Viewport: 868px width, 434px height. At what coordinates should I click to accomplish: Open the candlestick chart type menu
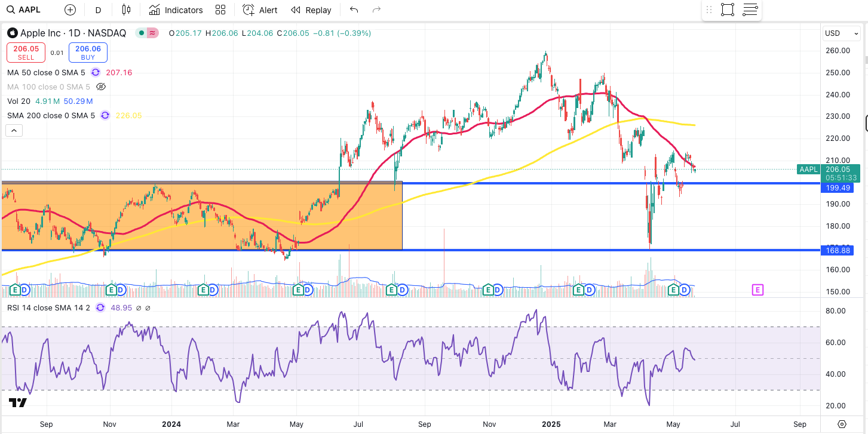125,10
